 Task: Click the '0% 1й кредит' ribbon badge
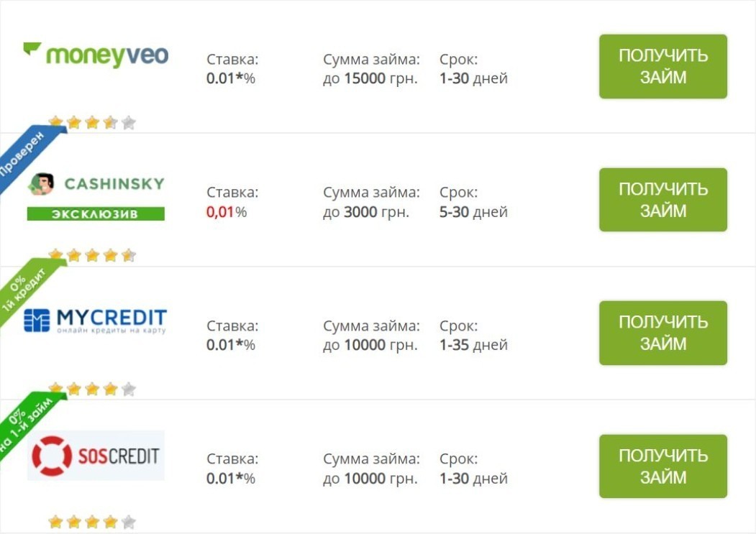click(x=27, y=288)
